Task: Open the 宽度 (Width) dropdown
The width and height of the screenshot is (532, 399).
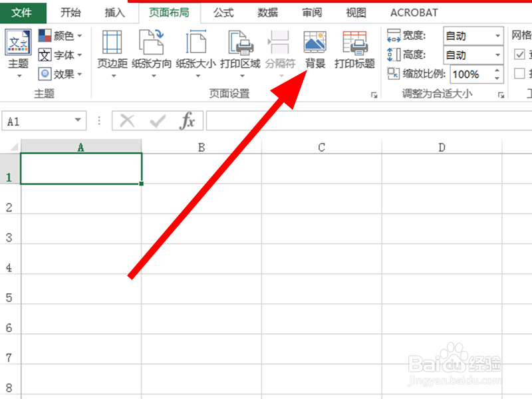Action: [x=497, y=35]
